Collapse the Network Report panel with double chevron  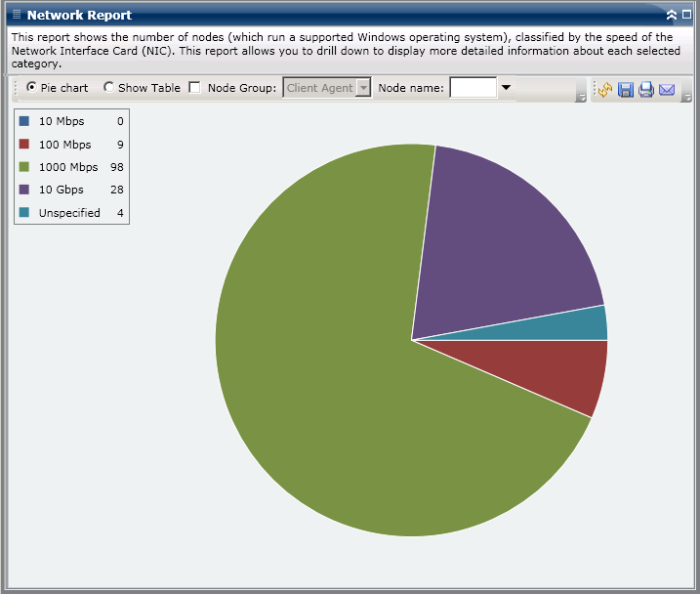[x=672, y=16]
